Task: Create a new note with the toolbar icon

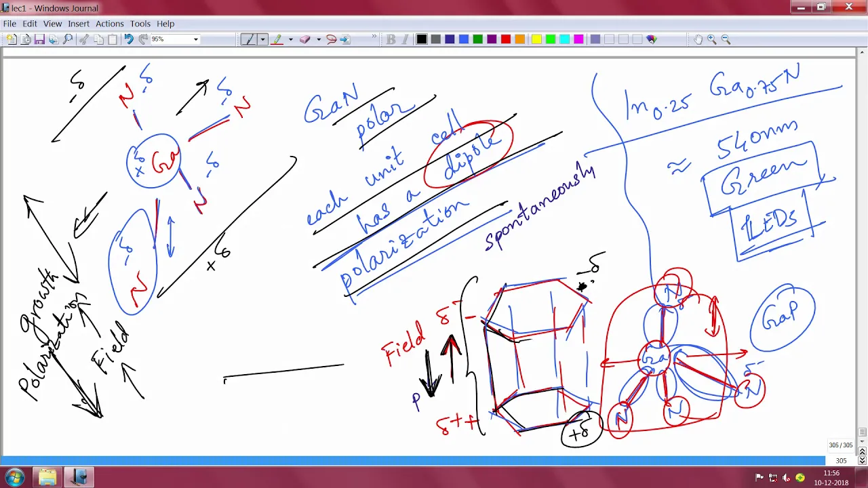Action: [x=12, y=39]
